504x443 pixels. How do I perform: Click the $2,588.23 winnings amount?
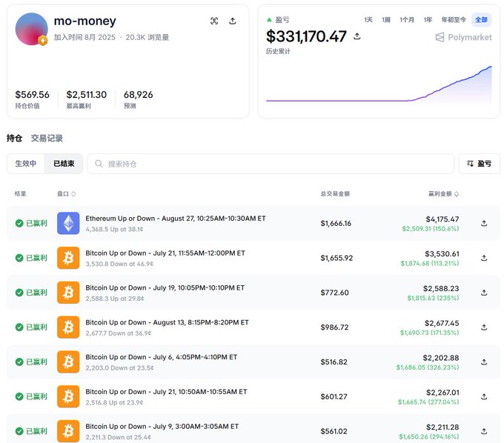[441, 288]
